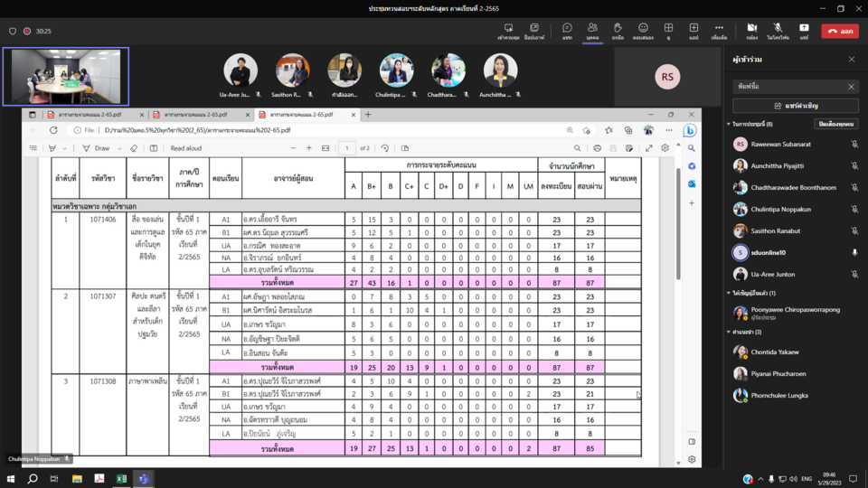Unmute the microphone in meeting toolbar

click(x=778, y=31)
